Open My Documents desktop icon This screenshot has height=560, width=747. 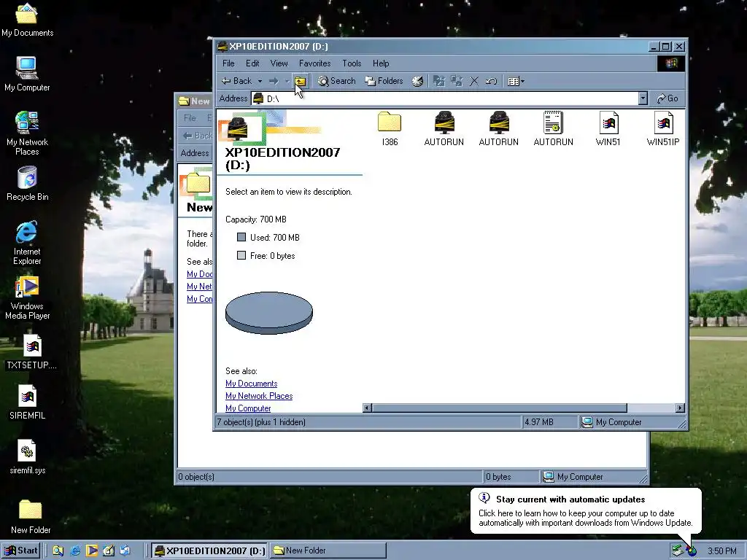[27, 20]
